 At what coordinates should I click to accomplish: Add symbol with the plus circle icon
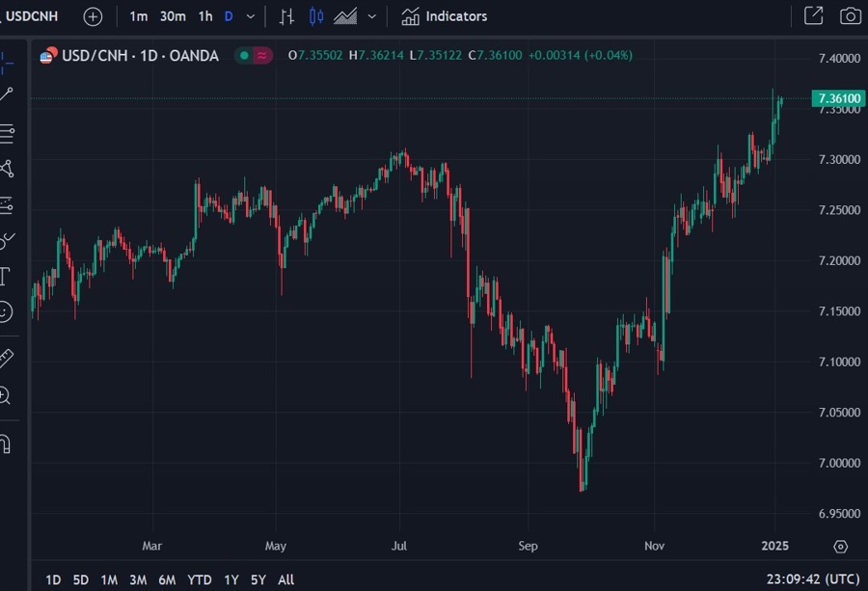tap(93, 16)
